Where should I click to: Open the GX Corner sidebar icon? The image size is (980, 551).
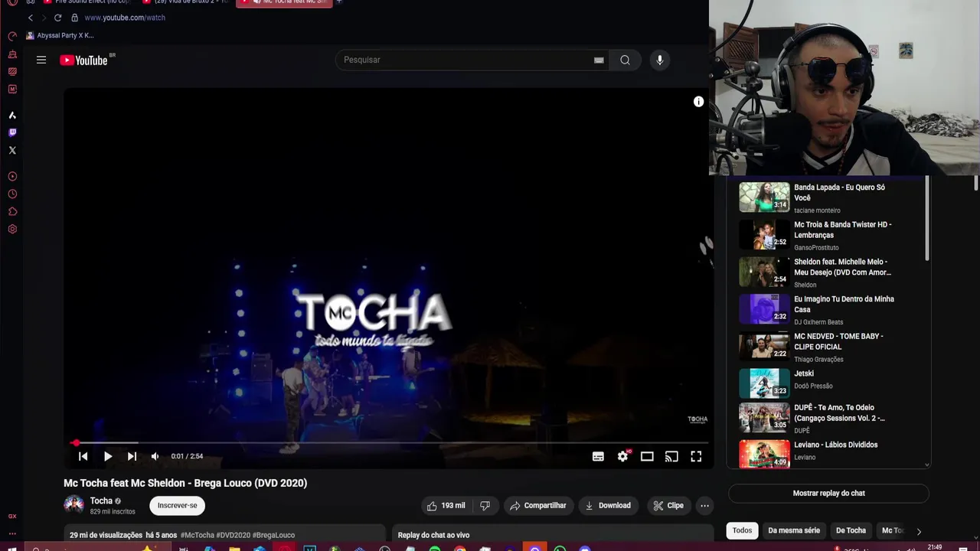(x=12, y=517)
